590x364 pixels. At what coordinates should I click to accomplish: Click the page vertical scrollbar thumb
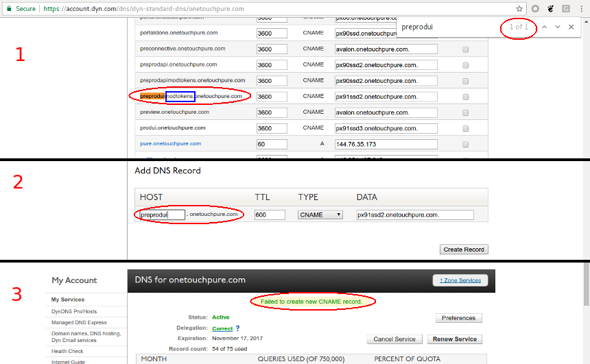(587, 284)
